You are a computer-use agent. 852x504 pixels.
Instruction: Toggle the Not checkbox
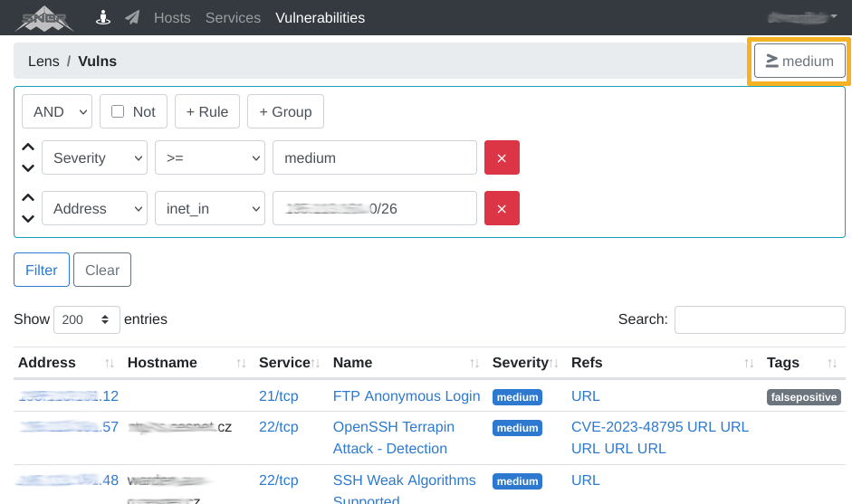118,111
